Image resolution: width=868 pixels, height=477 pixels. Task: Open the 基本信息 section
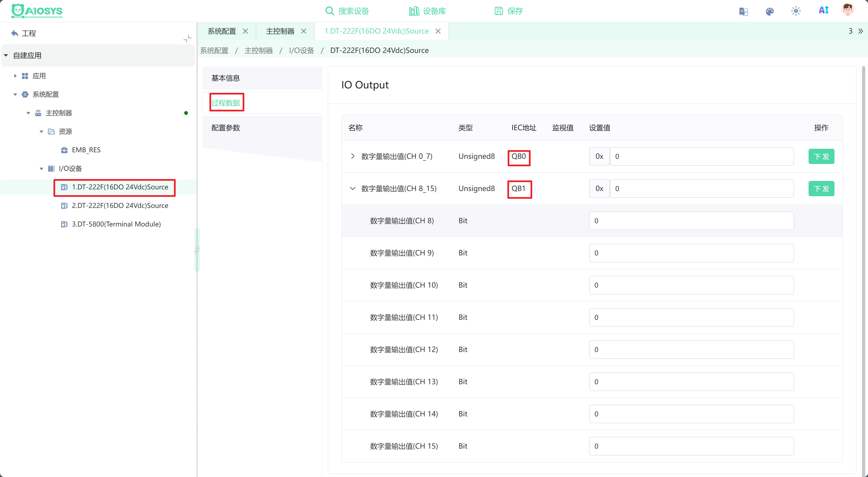[x=262, y=78]
